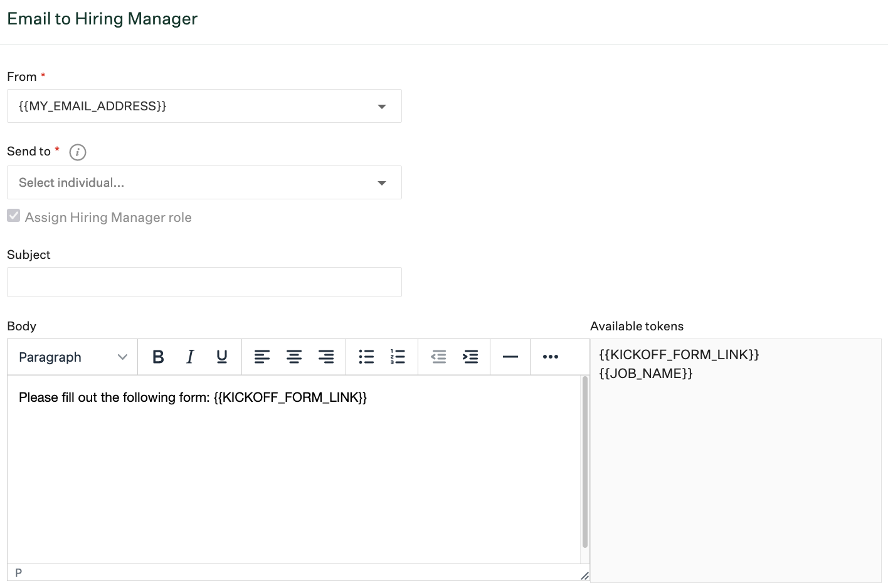
Task: Decrease paragraph indent
Action: coord(438,357)
